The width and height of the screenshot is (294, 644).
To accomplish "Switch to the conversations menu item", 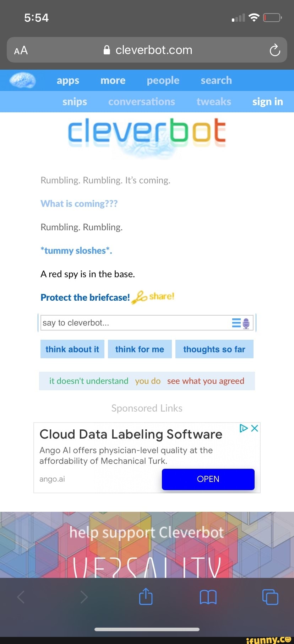I will pos(141,101).
